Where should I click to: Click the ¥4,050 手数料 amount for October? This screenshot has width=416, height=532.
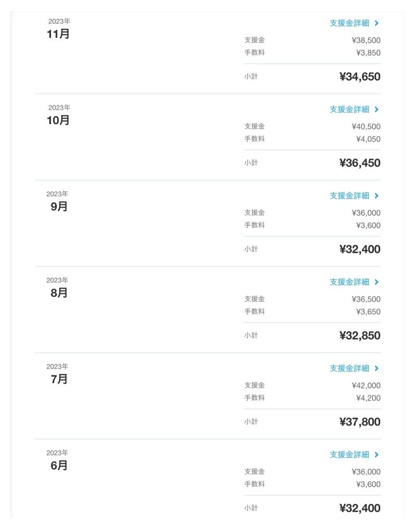(x=368, y=139)
